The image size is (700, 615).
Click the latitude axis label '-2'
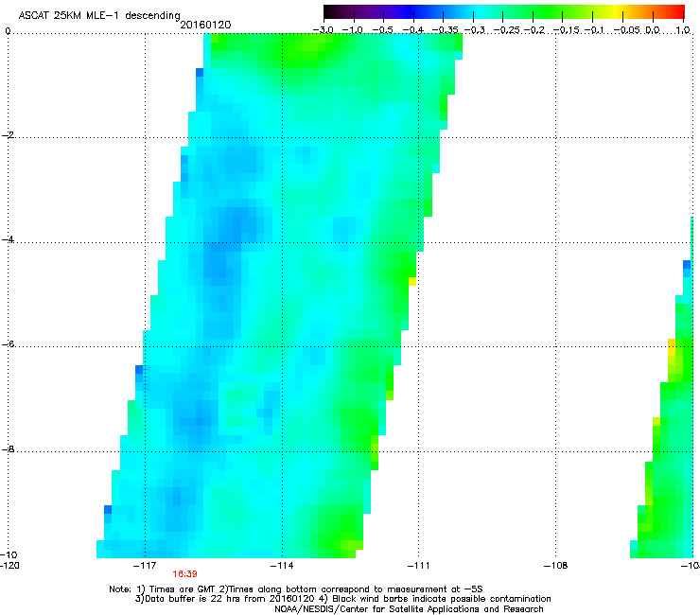[9, 135]
